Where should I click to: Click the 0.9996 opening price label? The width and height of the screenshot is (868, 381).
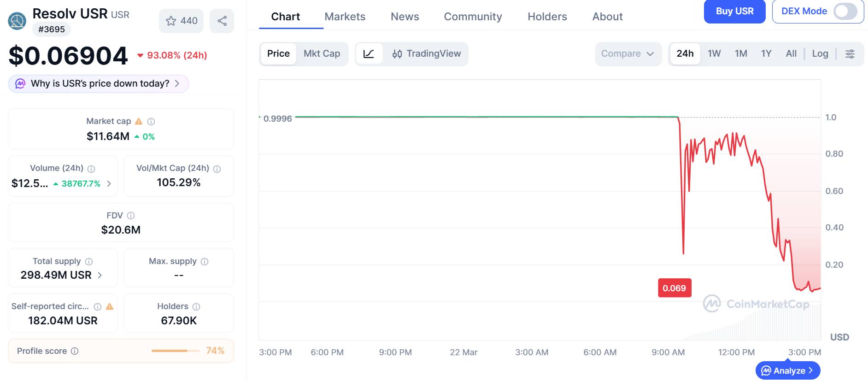tap(278, 119)
